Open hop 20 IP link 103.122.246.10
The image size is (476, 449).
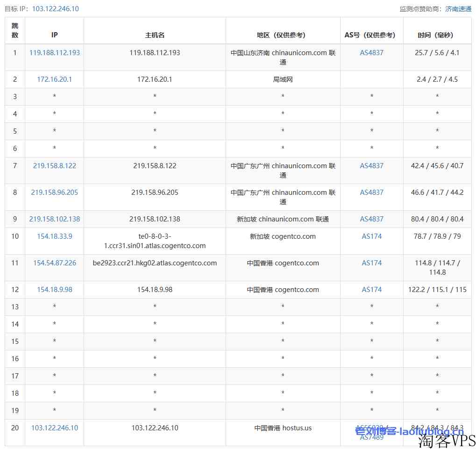point(55,428)
